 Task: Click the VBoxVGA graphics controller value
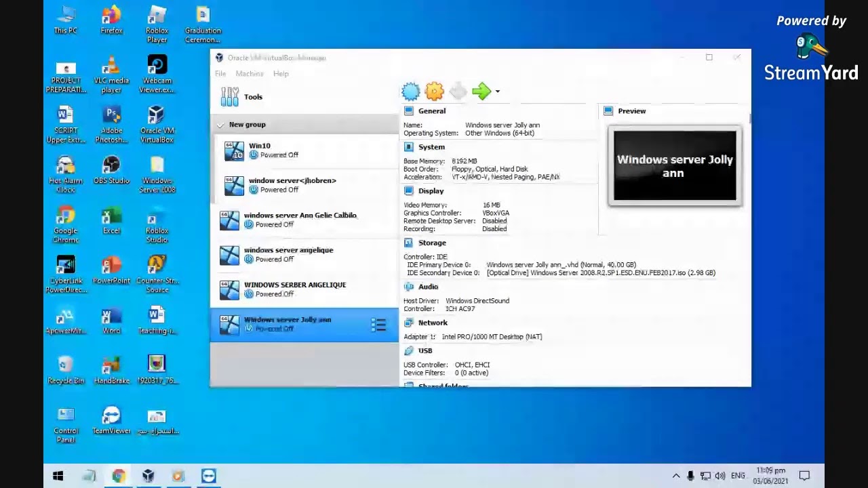click(496, 213)
